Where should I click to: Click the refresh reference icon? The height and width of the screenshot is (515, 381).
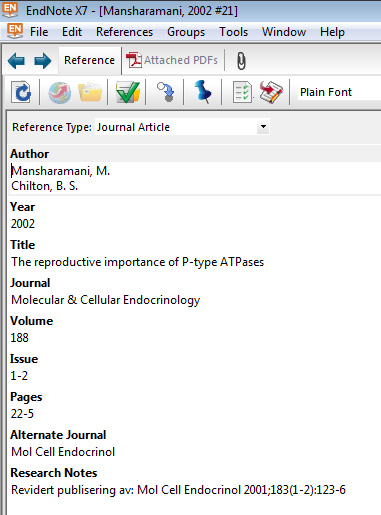(x=21, y=92)
